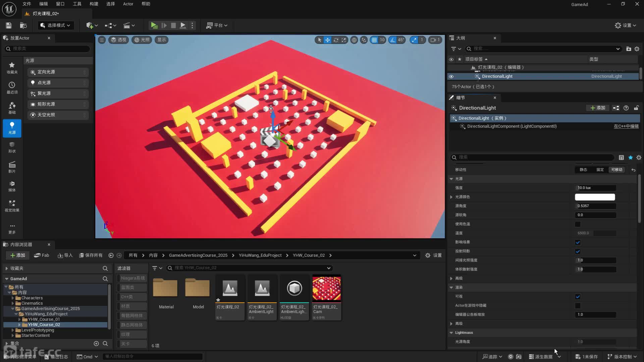Collapse the Lightmass section
644x362 pixels.
click(x=451, y=333)
